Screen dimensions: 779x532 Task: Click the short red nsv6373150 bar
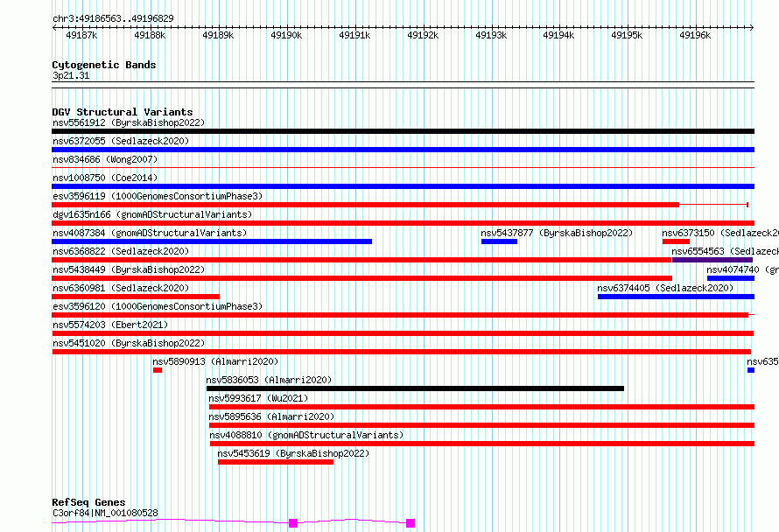(676, 241)
